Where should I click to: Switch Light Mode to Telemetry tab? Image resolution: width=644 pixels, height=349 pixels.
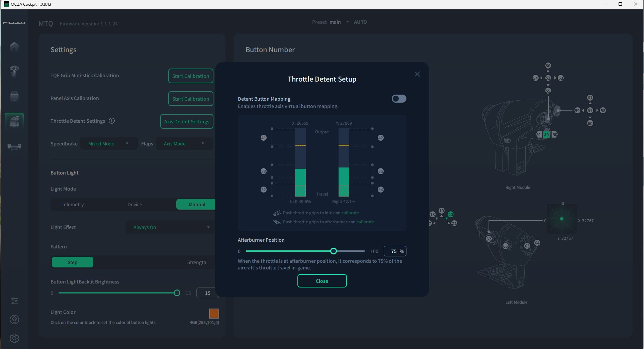pyautogui.click(x=73, y=205)
